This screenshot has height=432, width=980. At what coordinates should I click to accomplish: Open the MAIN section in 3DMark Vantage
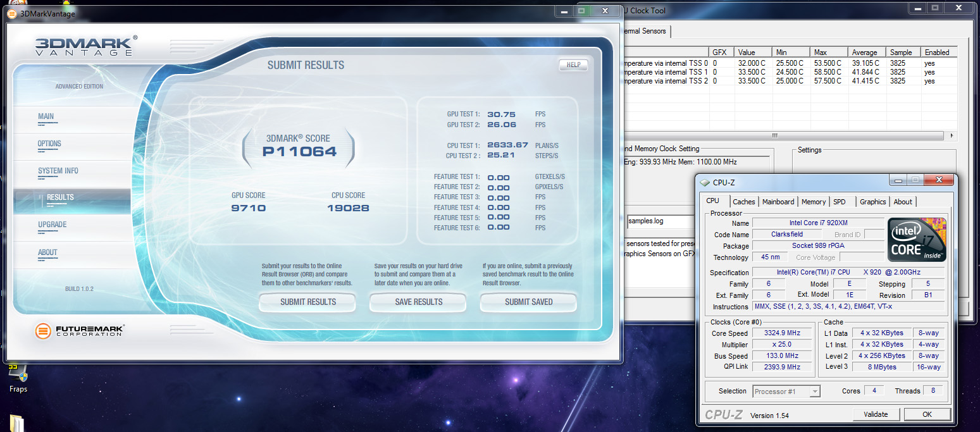point(46,117)
